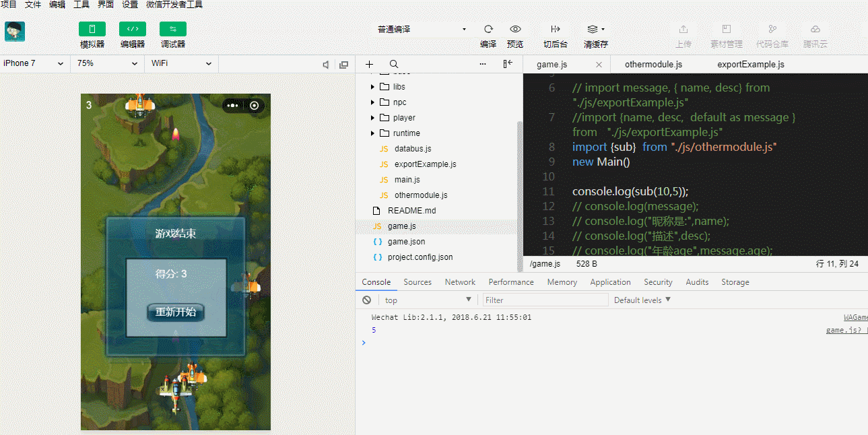
Task: Click the switch to background icon
Action: (556, 29)
